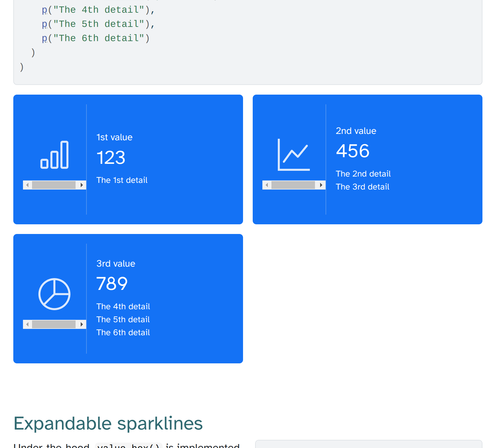Click the bar chart icon in 1st value box
This screenshot has height=448, width=503.
point(54,155)
